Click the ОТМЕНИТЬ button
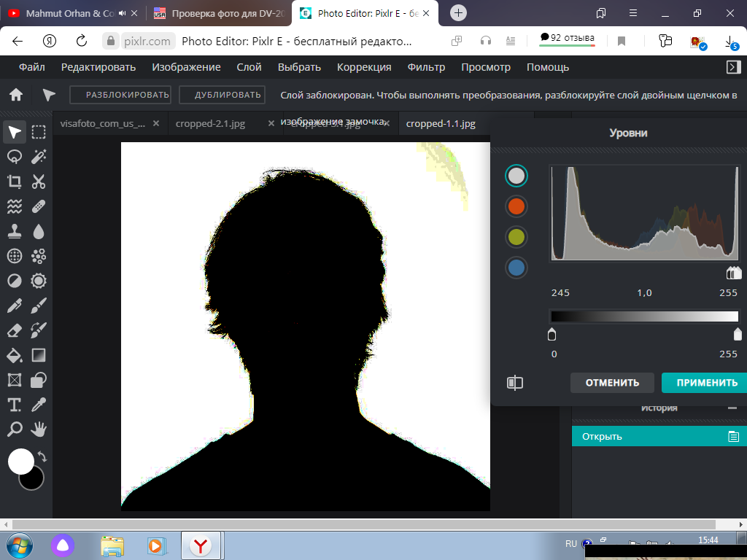 click(x=612, y=382)
